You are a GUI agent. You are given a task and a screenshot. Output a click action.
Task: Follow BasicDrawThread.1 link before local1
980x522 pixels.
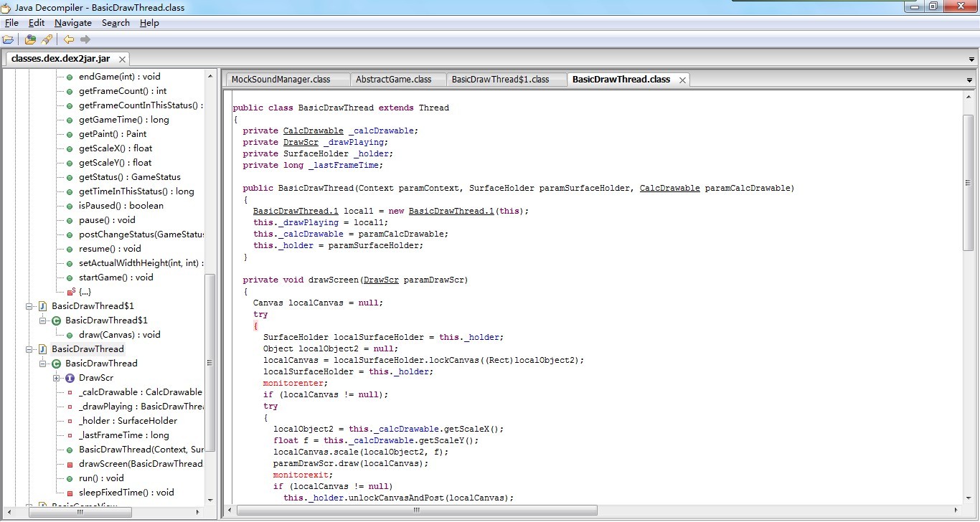coord(296,211)
